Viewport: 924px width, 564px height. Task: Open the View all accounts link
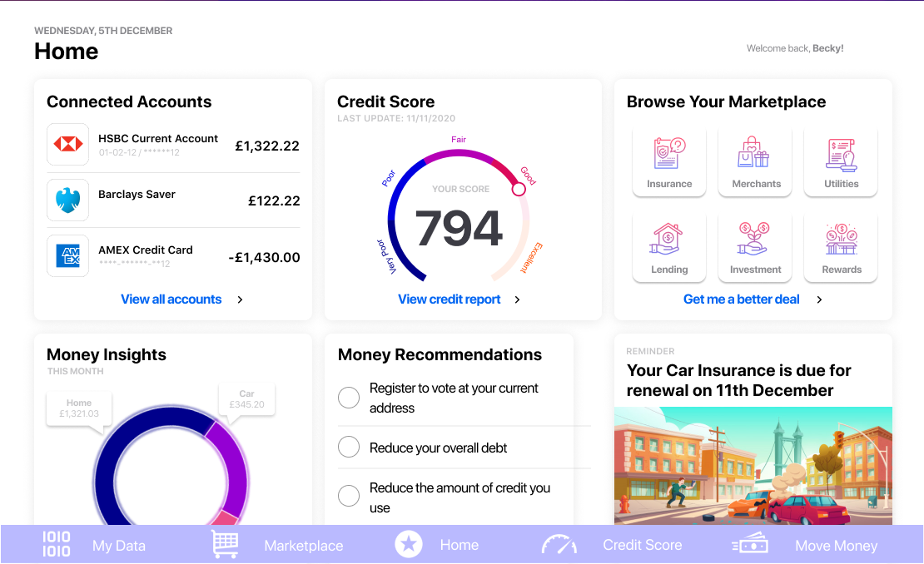(x=171, y=299)
